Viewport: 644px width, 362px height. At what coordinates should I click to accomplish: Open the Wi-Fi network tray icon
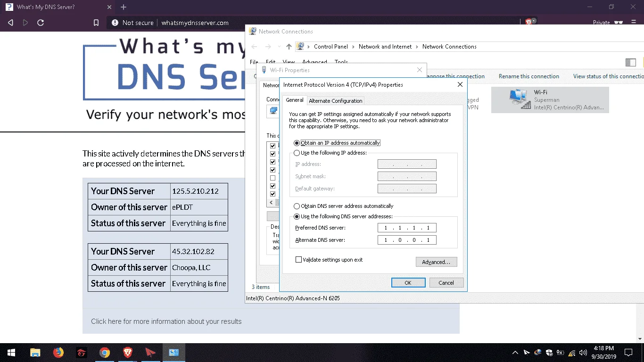[x=572, y=353]
